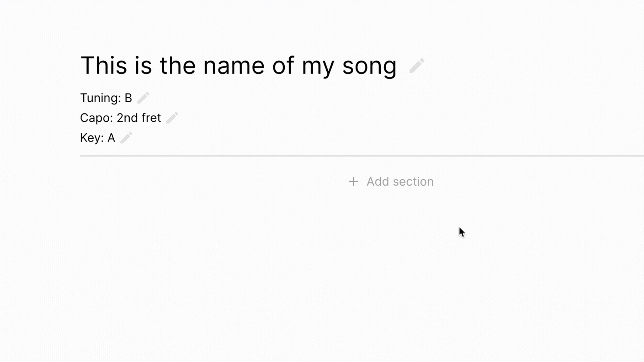This screenshot has width=644, height=362.
Task: Click the word section in Add section
Action: click(x=413, y=182)
